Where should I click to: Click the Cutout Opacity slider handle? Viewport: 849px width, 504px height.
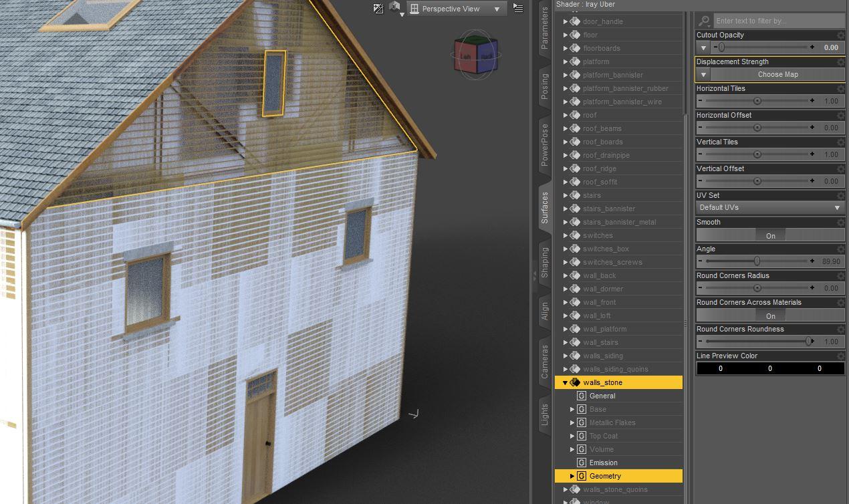(x=721, y=47)
